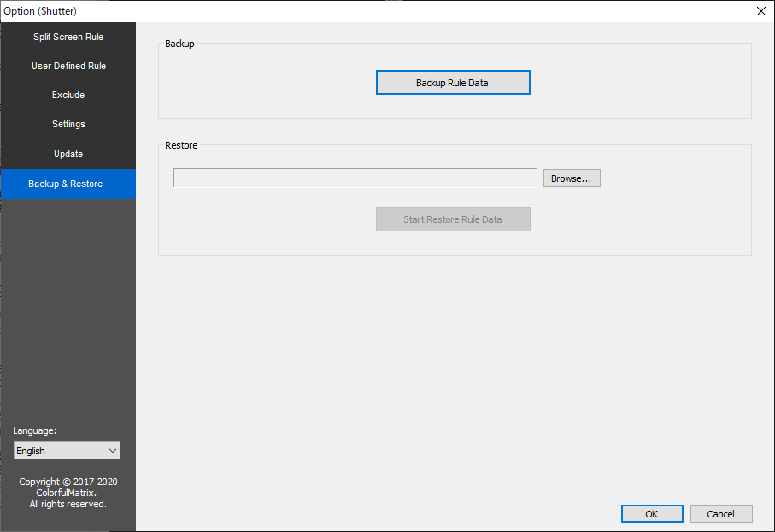This screenshot has width=775, height=532.
Task: Select the Backup & Restore tab
Action: (66, 184)
